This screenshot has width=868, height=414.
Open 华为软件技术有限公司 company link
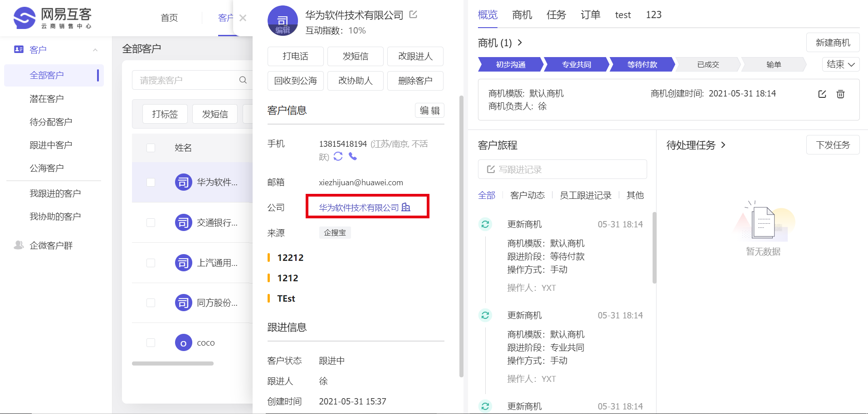point(358,207)
